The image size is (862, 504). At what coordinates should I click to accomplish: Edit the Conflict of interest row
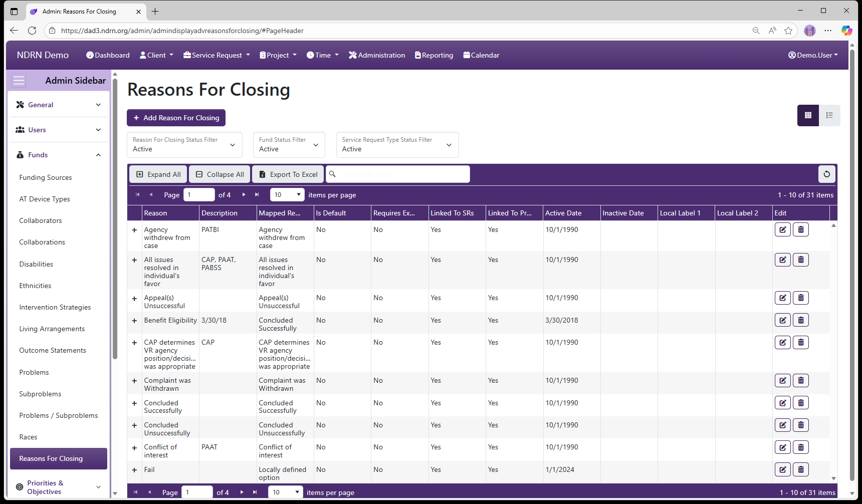point(782,447)
